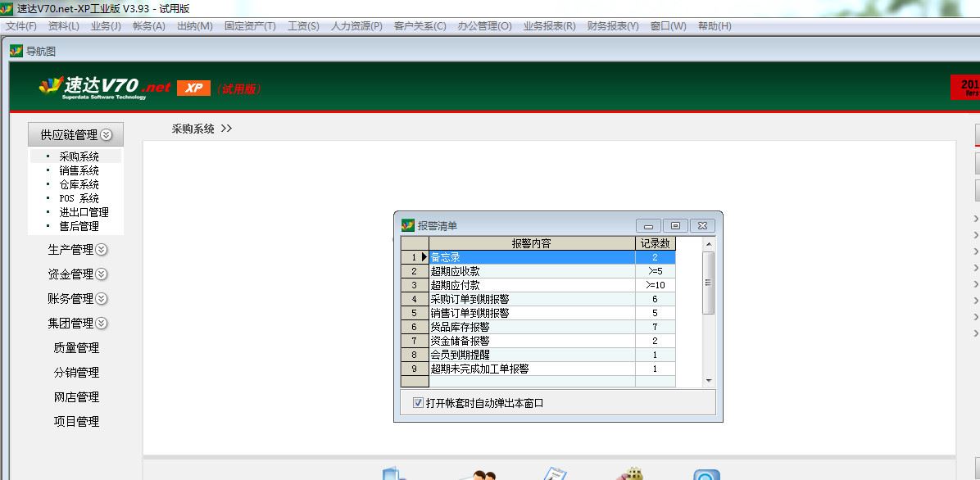980x480 pixels.
Task: Open the 出纳(M) menu
Action: (195, 25)
